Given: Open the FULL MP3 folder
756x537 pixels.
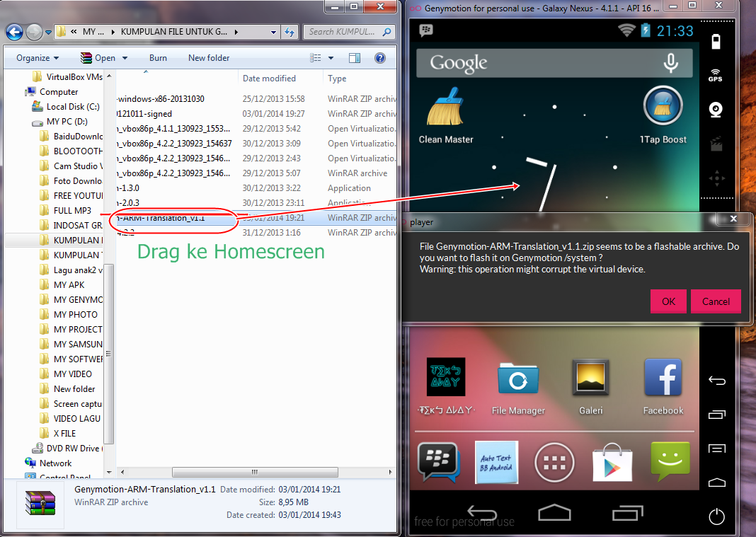Looking at the screenshot, I should point(71,211).
